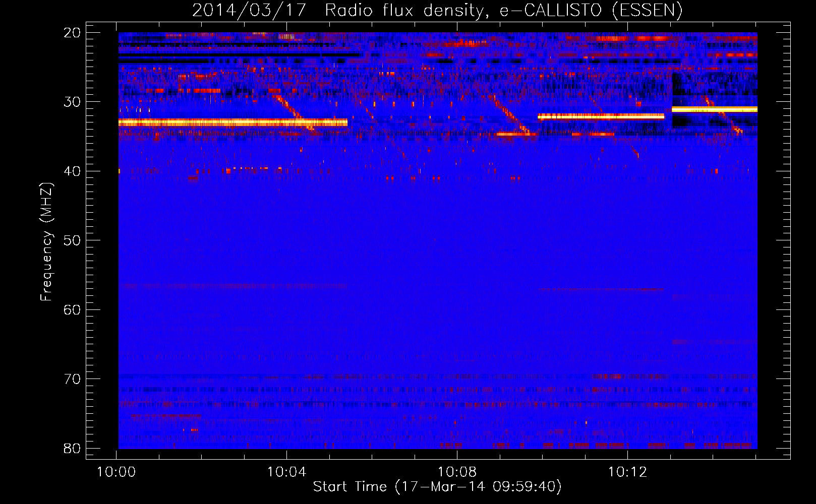This screenshot has height=504, width=816.
Task: Click the '60' frequency tick label
Action: coord(72,310)
